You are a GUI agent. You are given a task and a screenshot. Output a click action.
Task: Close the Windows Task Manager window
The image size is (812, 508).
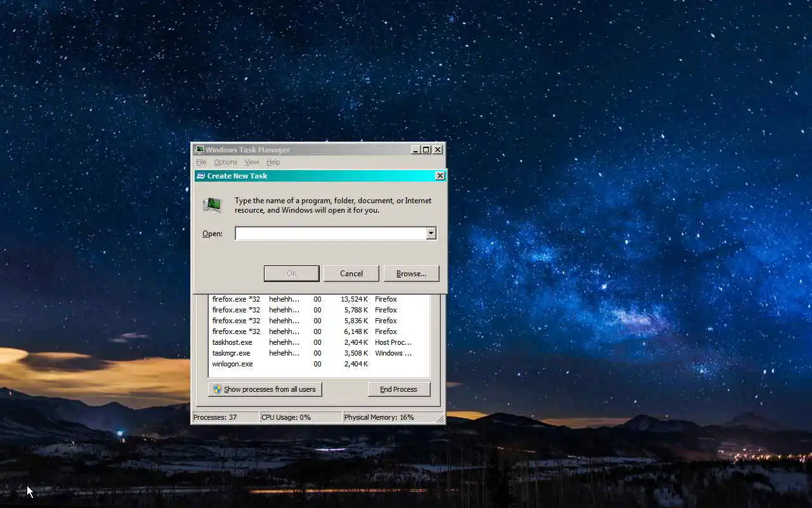coord(438,150)
